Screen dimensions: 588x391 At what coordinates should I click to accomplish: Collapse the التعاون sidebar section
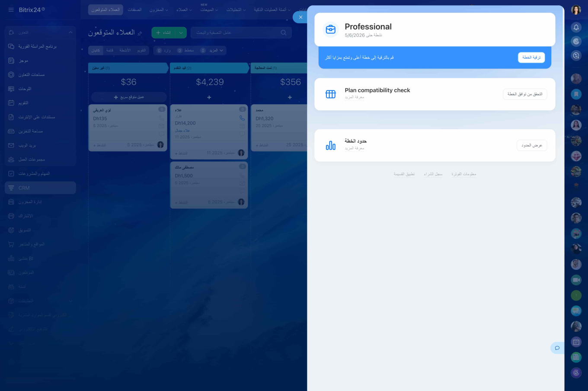click(70, 32)
